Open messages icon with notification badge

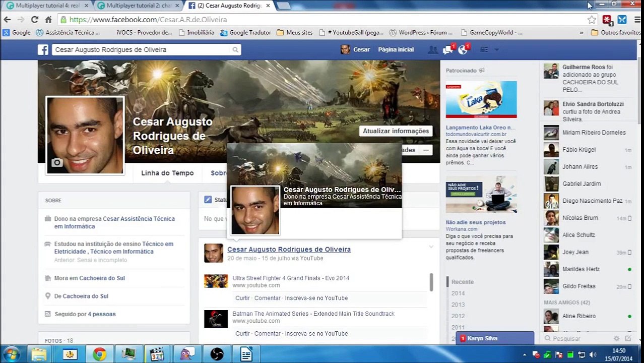click(x=447, y=49)
